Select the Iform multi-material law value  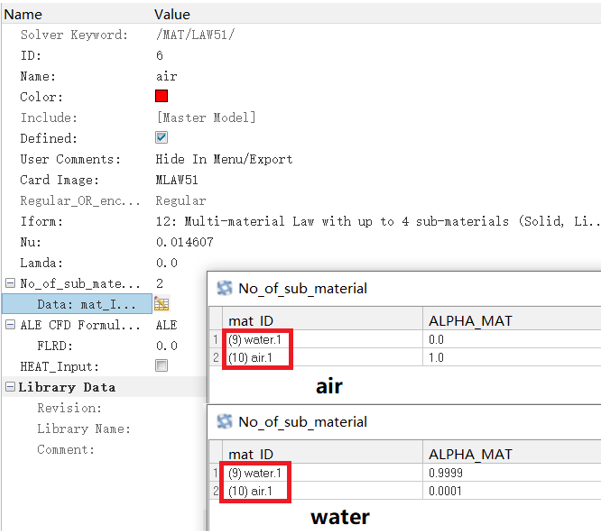(x=378, y=222)
